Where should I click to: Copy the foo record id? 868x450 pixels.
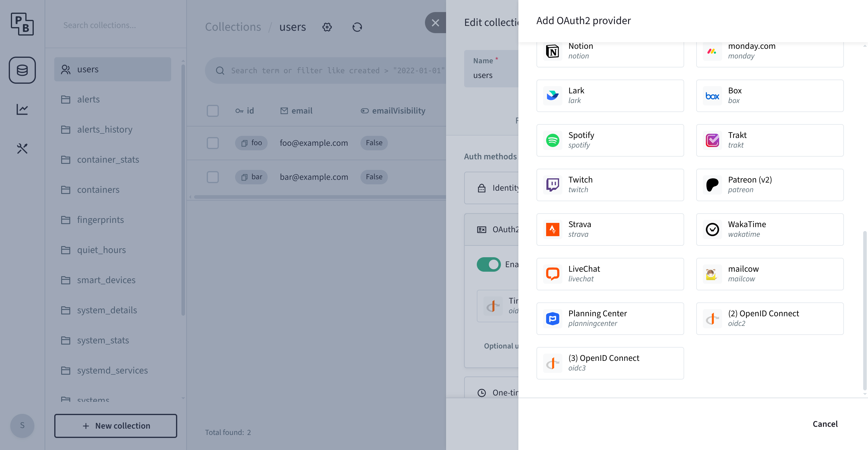(244, 143)
